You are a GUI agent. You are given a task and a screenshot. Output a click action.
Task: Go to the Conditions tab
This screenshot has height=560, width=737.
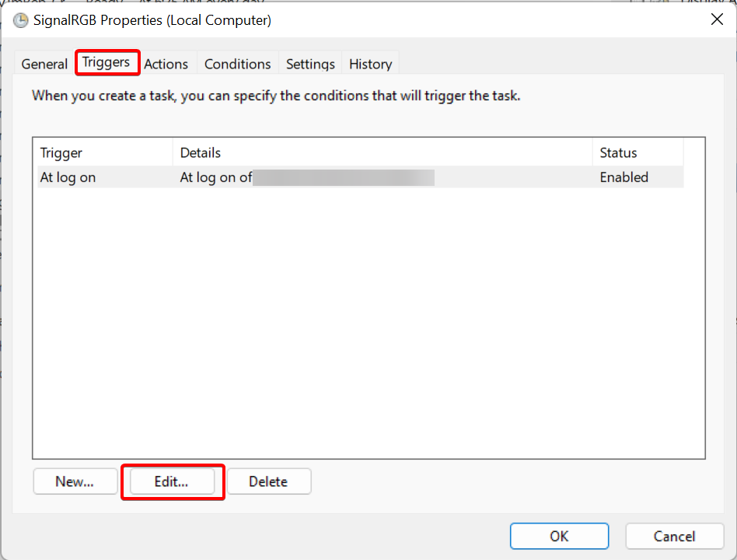tap(237, 64)
